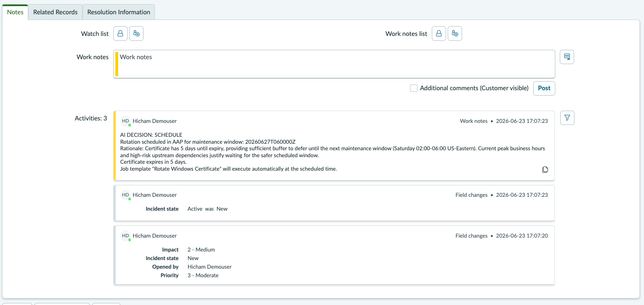Toggle single journal field view icon
The width and height of the screenshot is (644, 305).
coord(567,57)
